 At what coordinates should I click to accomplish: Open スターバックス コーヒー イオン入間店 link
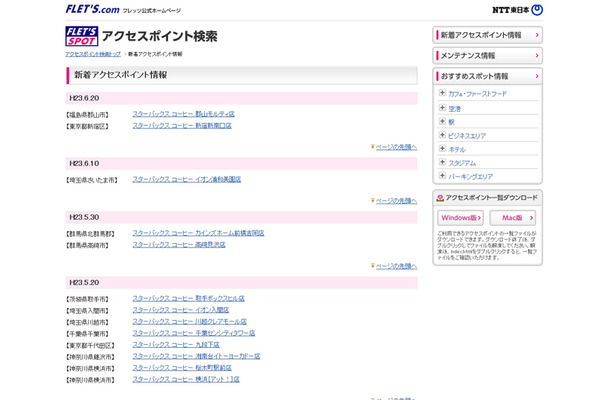coord(181,310)
